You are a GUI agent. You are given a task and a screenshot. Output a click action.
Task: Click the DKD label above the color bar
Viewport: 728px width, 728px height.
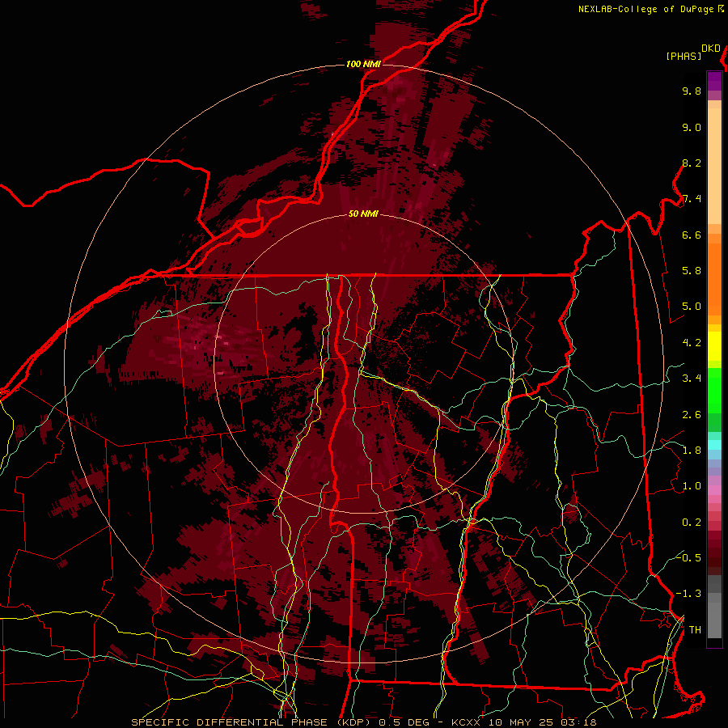pos(711,49)
